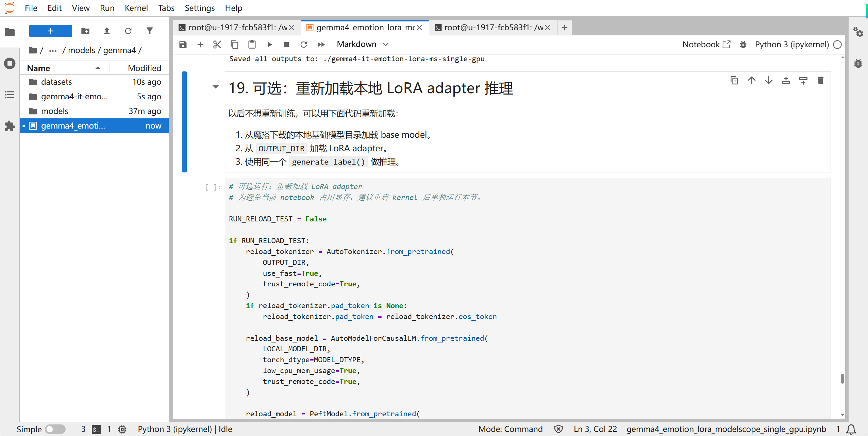Create a new folder in file browser

click(x=85, y=31)
